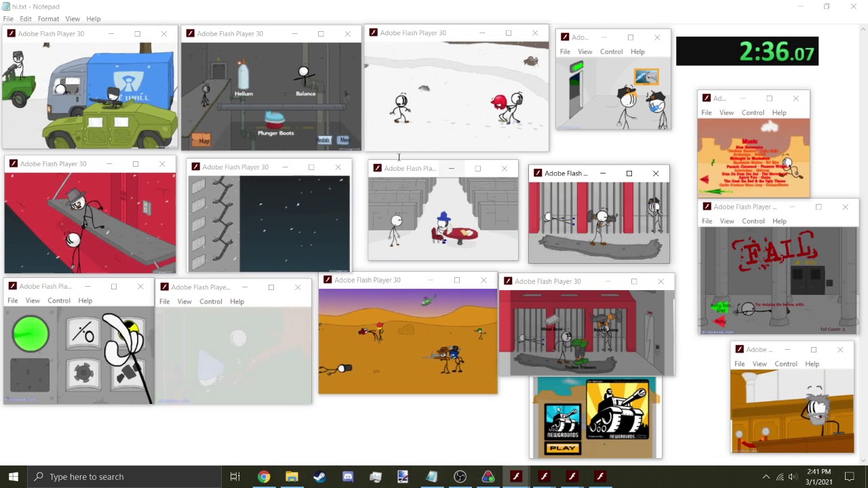Screen dimensions: 868x488
Task: Open Help menu in FAIL screen Flash window
Action: (779, 221)
